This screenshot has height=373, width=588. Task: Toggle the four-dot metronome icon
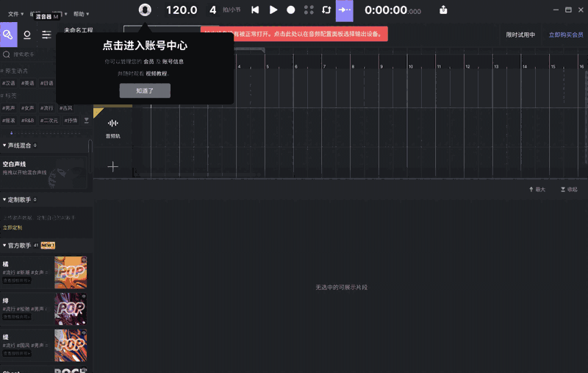[309, 10]
